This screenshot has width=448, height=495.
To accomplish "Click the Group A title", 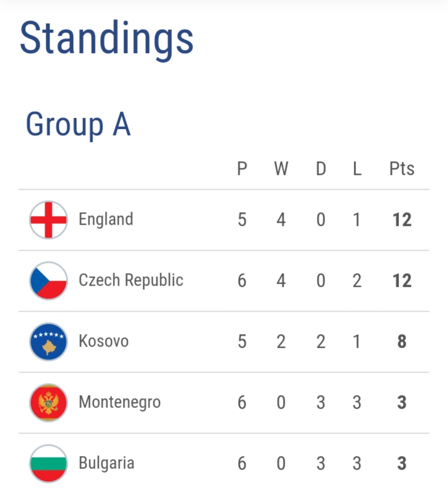I will (78, 124).
